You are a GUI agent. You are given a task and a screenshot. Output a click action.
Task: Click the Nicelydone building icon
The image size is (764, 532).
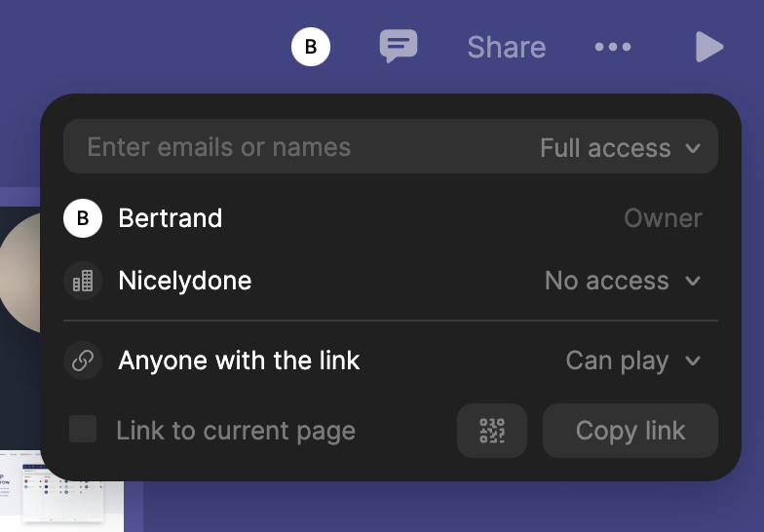(x=83, y=281)
